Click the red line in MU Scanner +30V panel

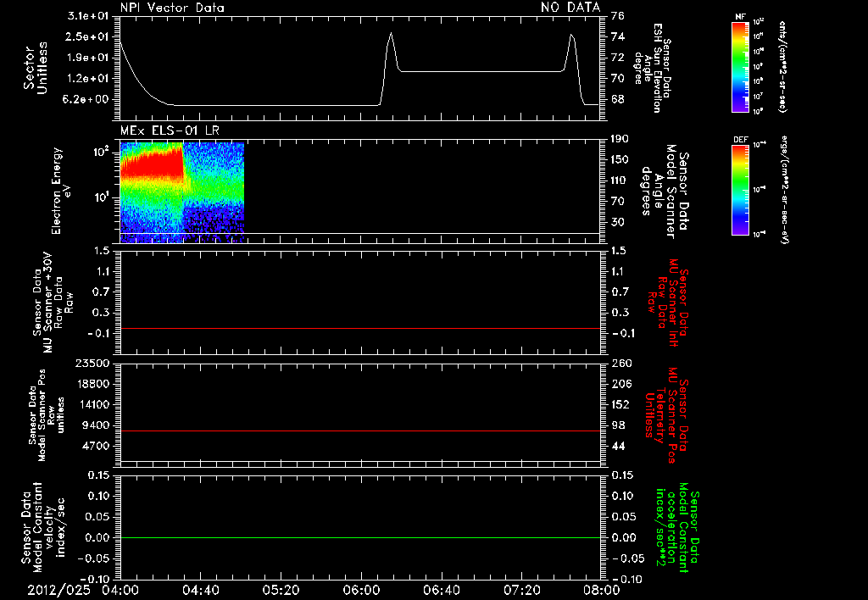click(360, 328)
